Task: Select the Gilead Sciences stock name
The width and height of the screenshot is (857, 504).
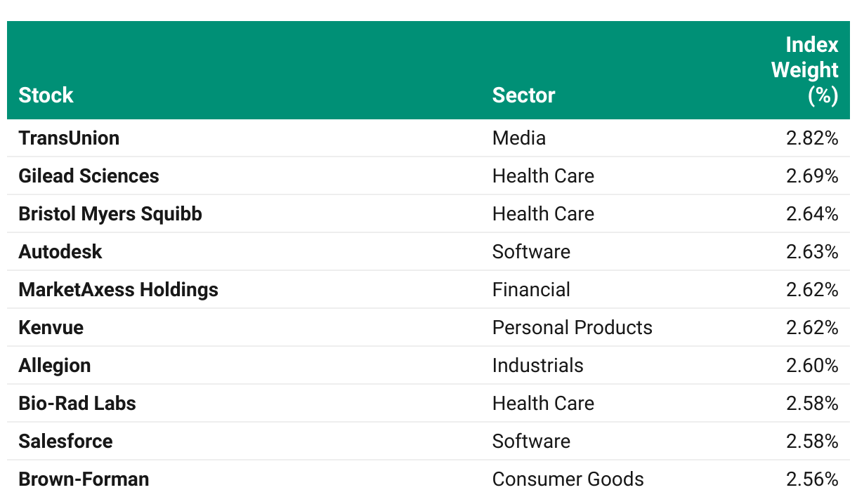Action: 89,175
